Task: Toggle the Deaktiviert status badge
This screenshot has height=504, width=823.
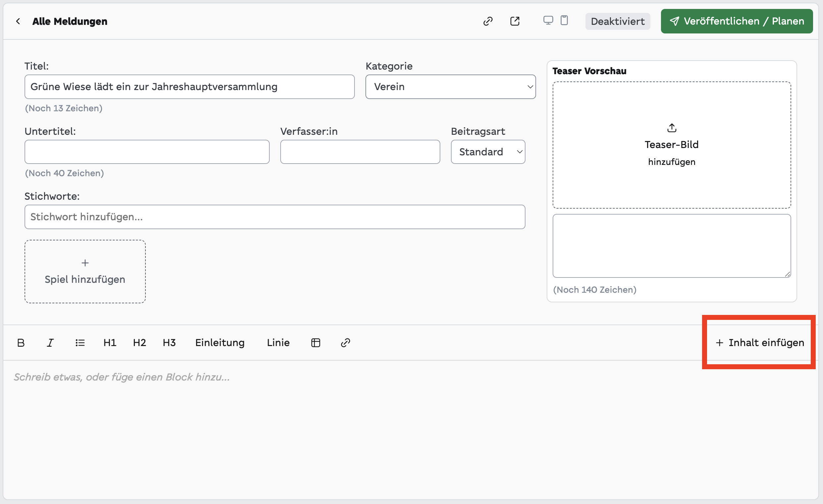Action: coord(618,22)
